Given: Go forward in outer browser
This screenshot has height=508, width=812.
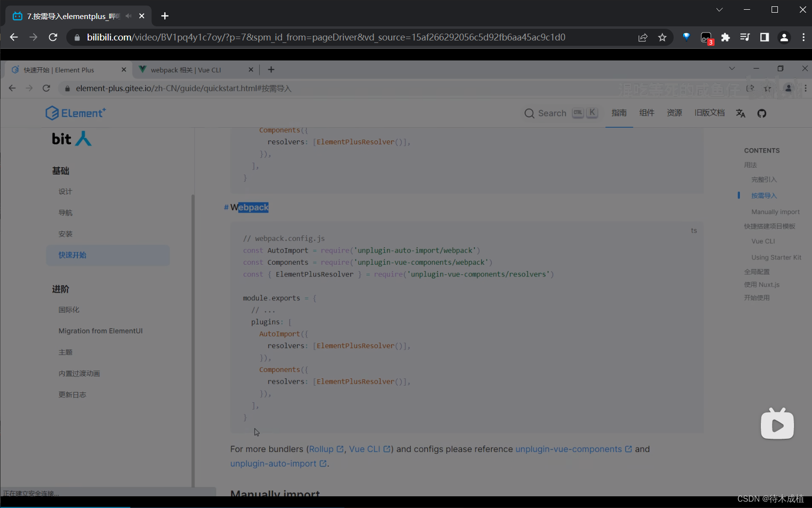Looking at the screenshot, I should point(33,37).
